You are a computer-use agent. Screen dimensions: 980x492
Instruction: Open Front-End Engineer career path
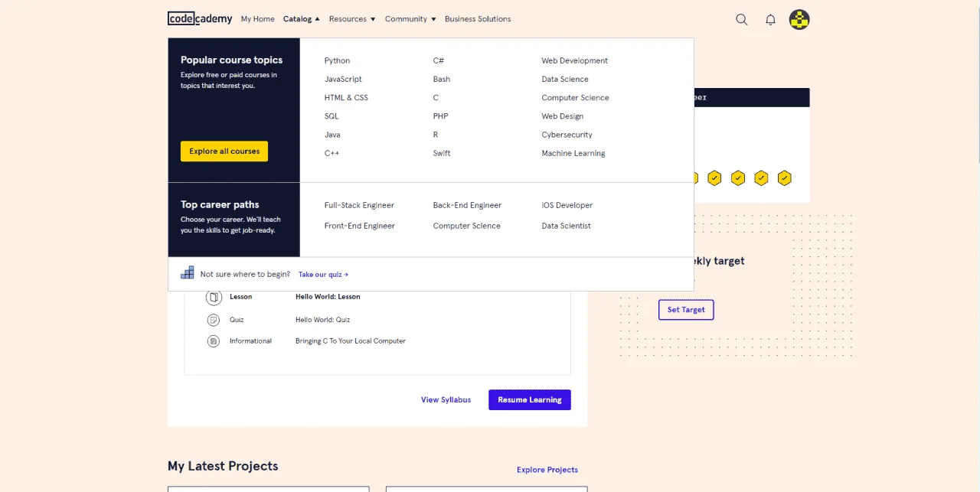(x=360, y=226)
